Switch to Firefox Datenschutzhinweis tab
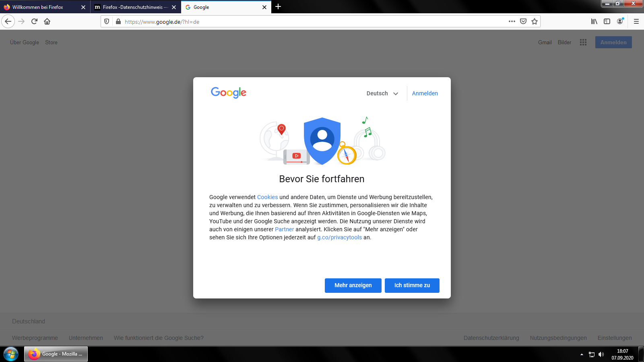Viewport: 644px width, 362px height. tap(133, 7)
